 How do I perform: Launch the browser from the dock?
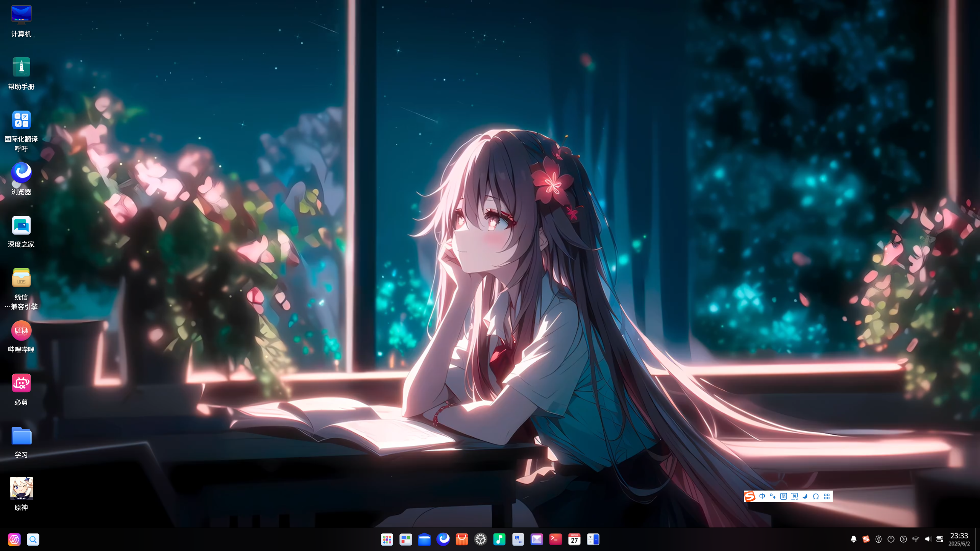coord(443,540)
